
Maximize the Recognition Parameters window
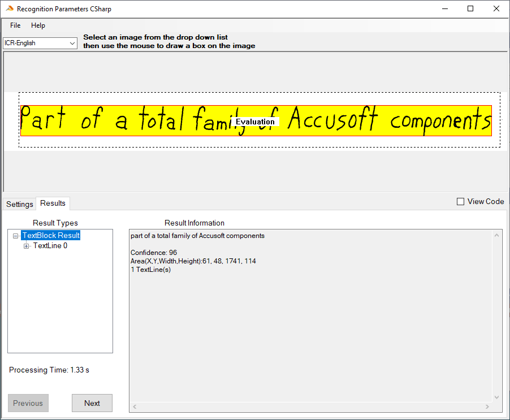pyautogui.click(x=470, y=9)
